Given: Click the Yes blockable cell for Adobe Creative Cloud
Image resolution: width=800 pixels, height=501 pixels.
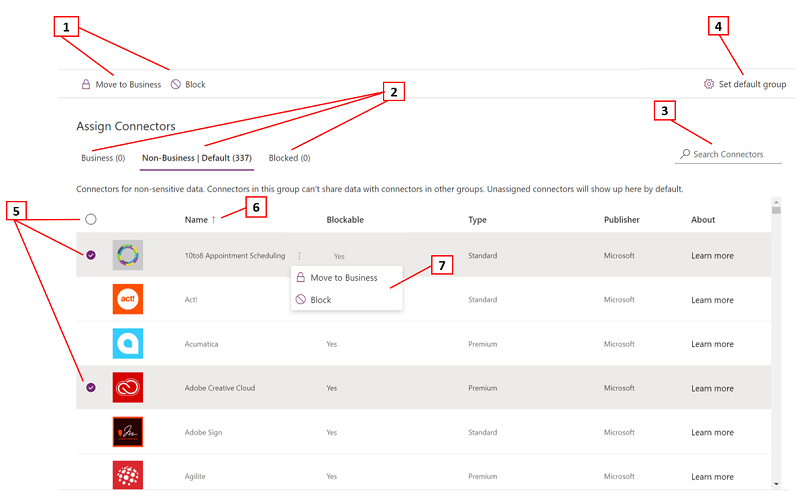Looking at the screenshot, I should click(x=332, y=388).
